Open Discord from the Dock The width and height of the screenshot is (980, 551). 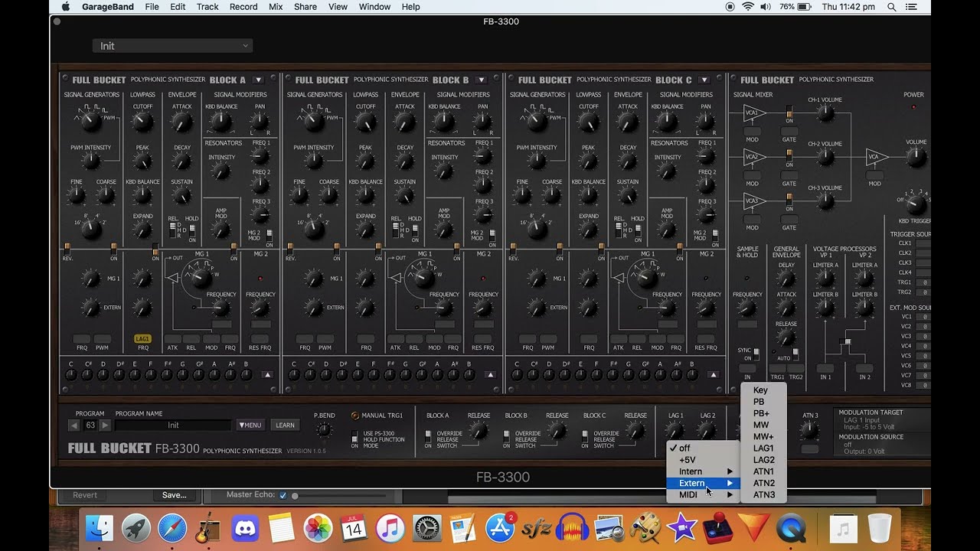coord(245,528)
